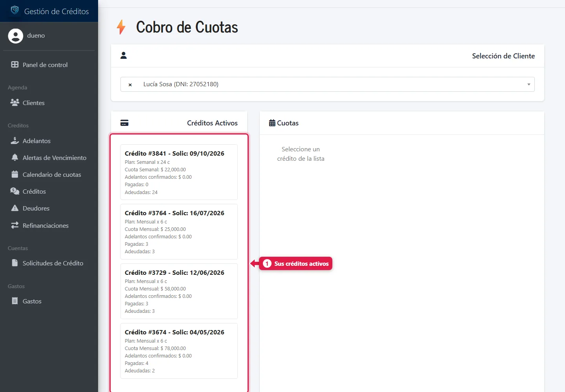Click the Cuotas panel title text
The width and height of the screenshot is (565, 392).
point(288,123)
